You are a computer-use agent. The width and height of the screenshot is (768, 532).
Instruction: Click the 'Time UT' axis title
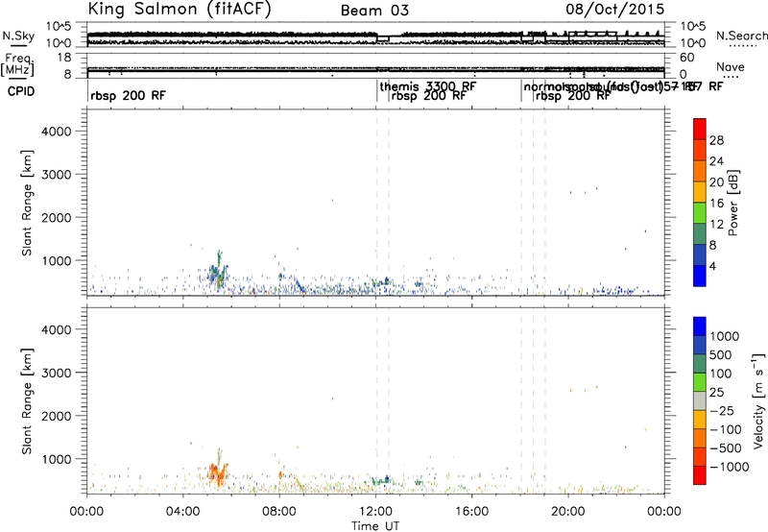click(375, 526)
